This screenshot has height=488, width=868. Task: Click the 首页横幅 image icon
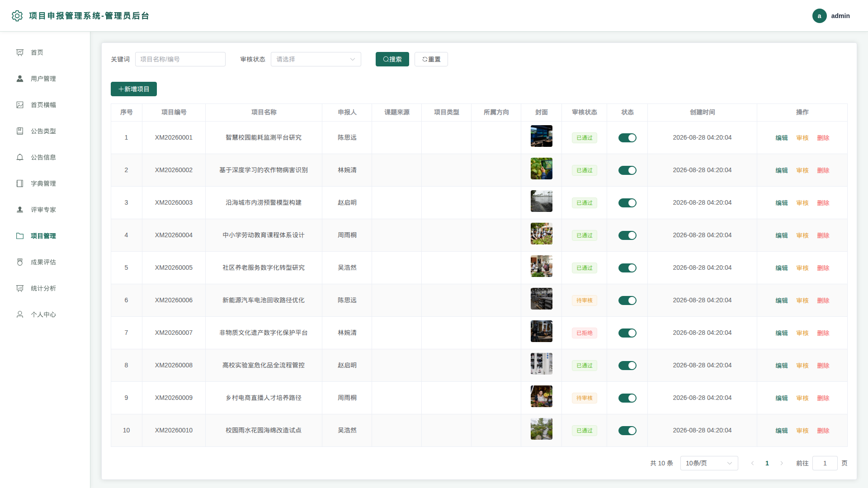pos(20,105)
